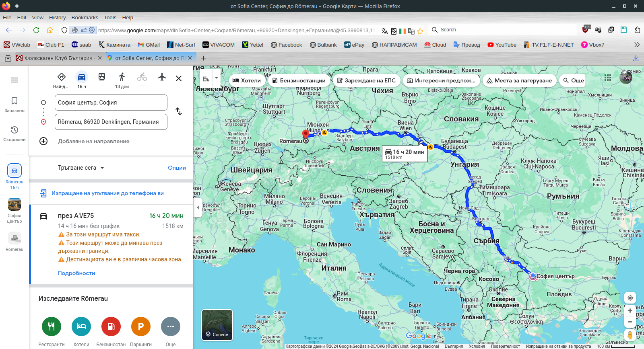Image resolution: width=644 pixels, height=349 pixels.
Task: Select flights travel mode
Action: pos(162,77)
